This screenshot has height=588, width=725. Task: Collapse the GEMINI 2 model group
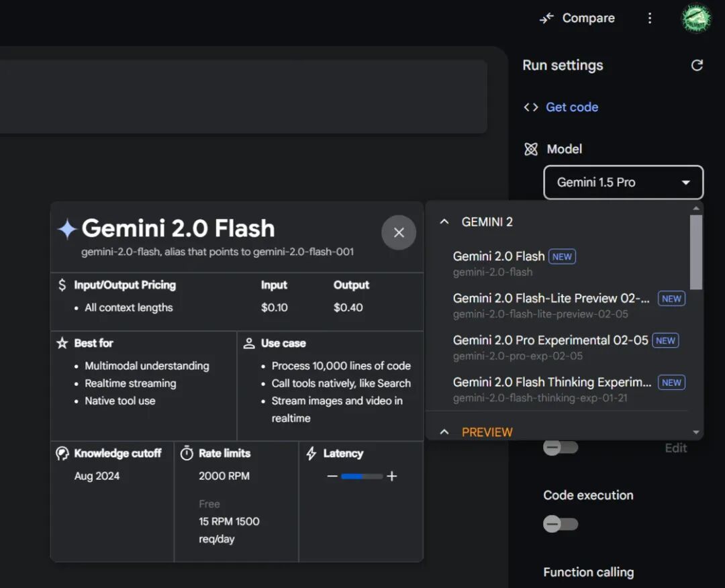click(444, 222)
